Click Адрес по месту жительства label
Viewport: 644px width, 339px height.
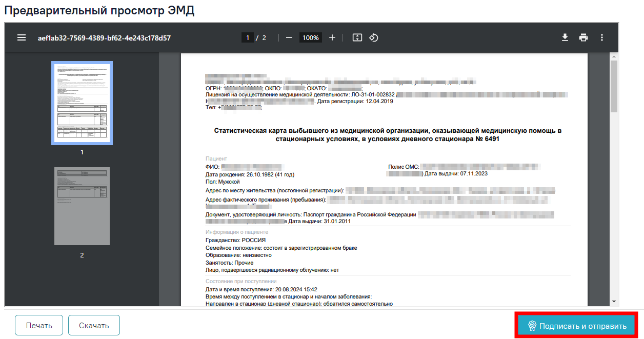click(x=274, y=191)
